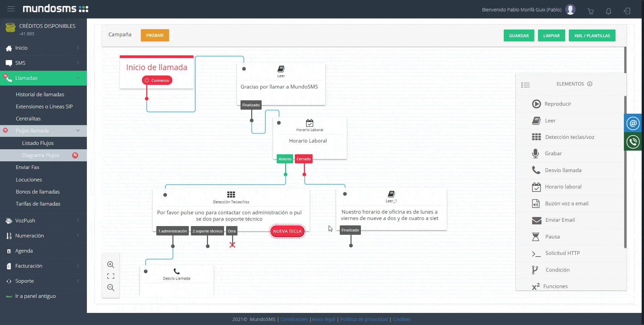Select the Grabar microphone element
Image resolution: width=644 pixels, height=325 pixels.
536,154
